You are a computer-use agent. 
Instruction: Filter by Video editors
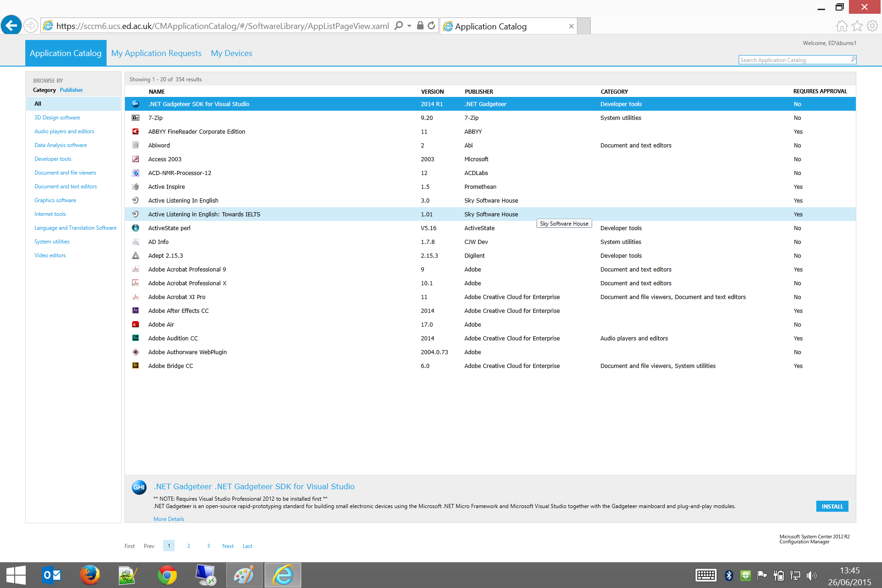point(50,255)
